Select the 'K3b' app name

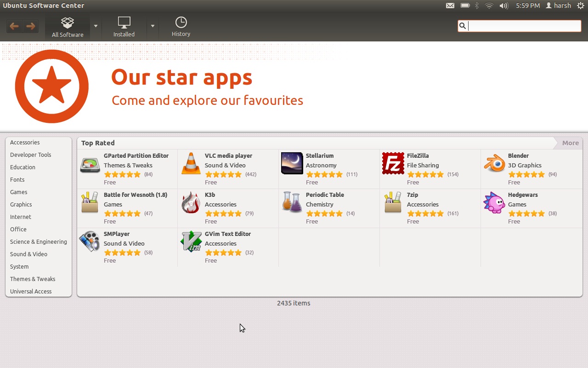pos(210,195)
